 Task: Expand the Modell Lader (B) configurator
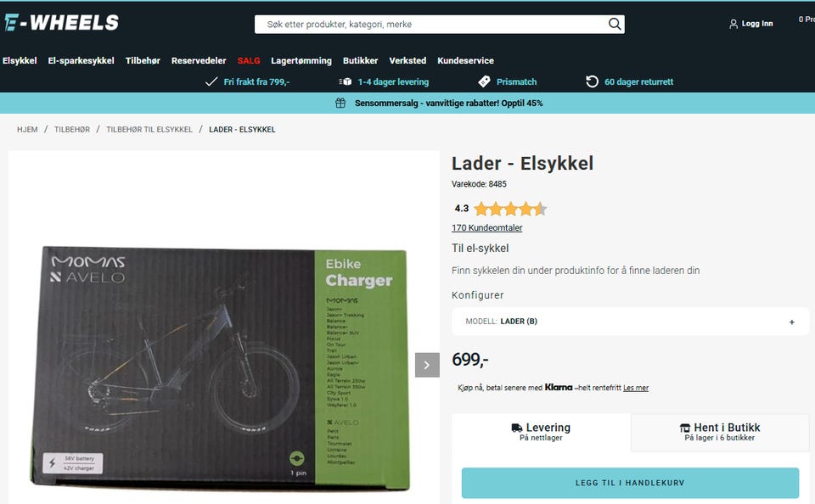pyautogui.click(x=631, y=321)
